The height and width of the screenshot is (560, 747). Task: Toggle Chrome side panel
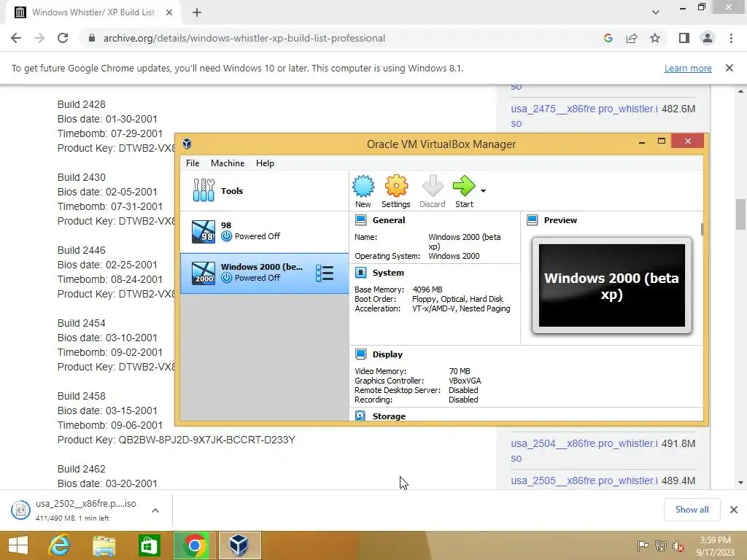(684, 38)
